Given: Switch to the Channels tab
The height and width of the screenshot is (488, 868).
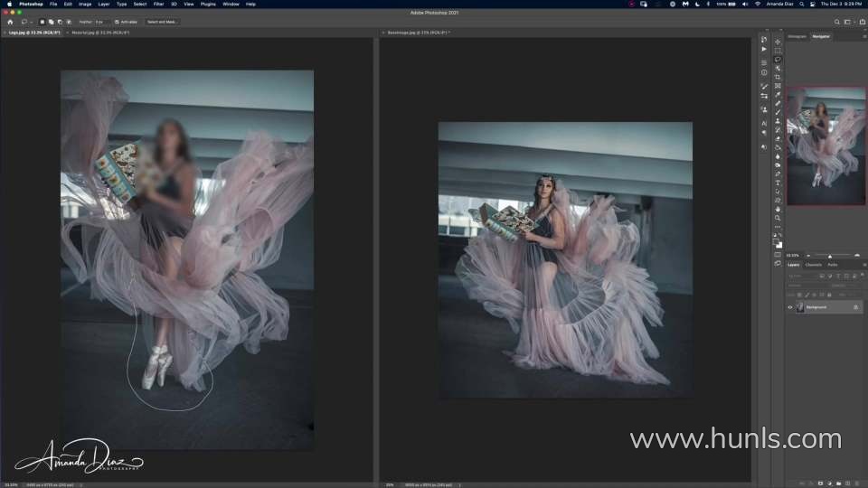Looking at the screenshot, I should (813, 265).
